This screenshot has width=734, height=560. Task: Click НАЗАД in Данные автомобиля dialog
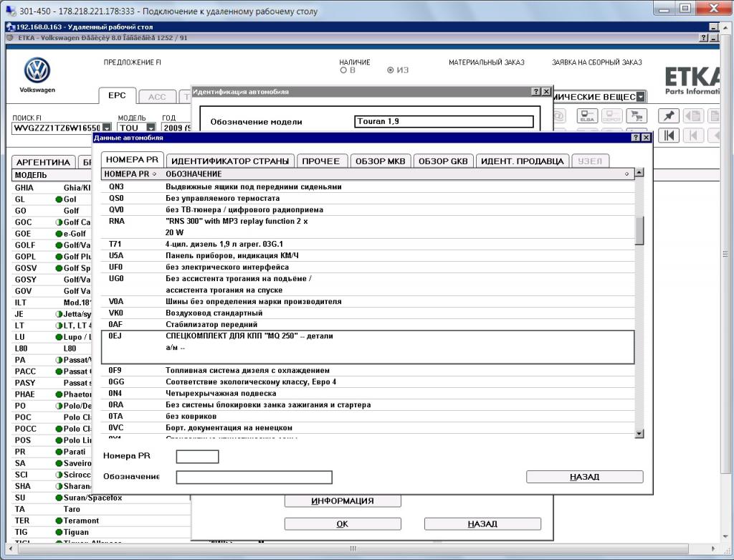pyautogui.click(x=585, y=477)
